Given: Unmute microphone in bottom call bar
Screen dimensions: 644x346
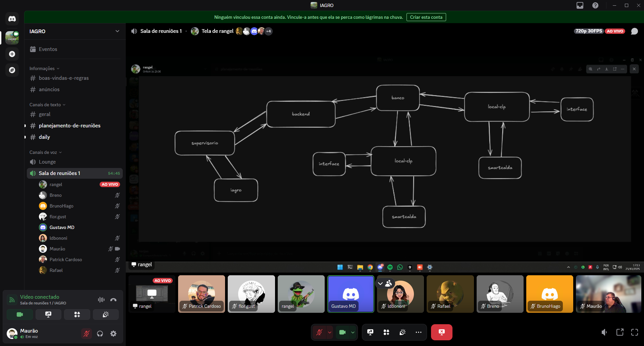Looking at the screenshot, I should (x=319, y=332).
